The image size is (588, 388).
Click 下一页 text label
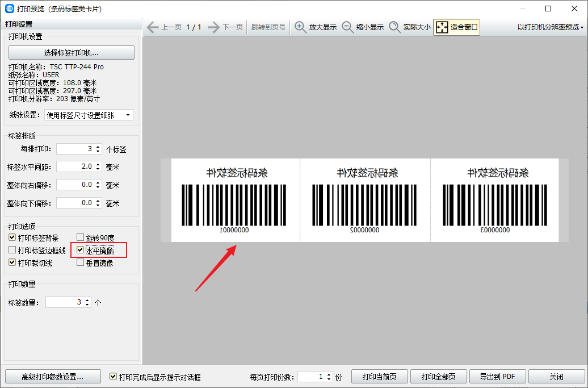233,27
